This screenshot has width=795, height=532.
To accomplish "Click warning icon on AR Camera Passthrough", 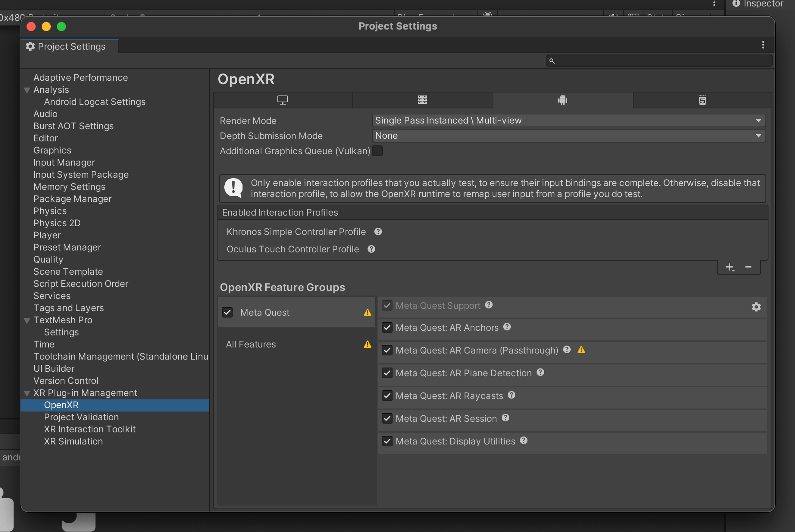I will pyautogui.click(x=582, y=350).
